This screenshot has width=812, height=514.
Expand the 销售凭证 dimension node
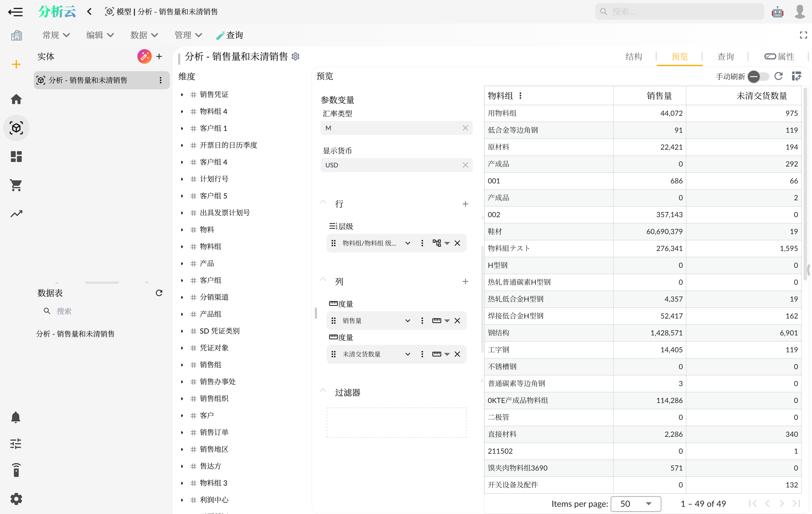point(182,94)
